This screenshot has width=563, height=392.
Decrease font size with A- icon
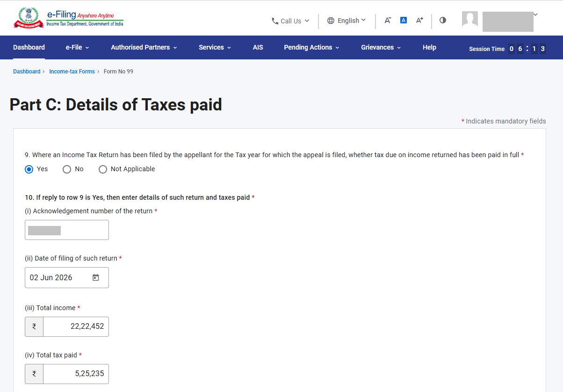[x=388, y=20]
